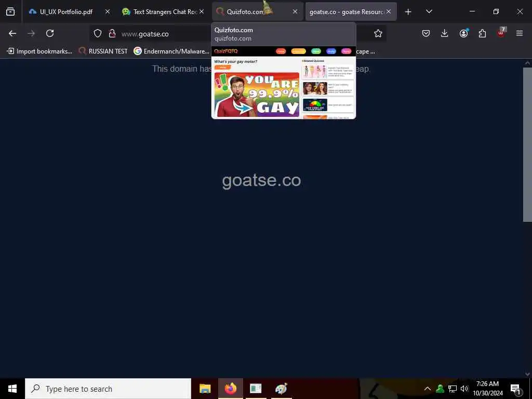
Task: Click the Type here to search box
Action: (108, 389)
